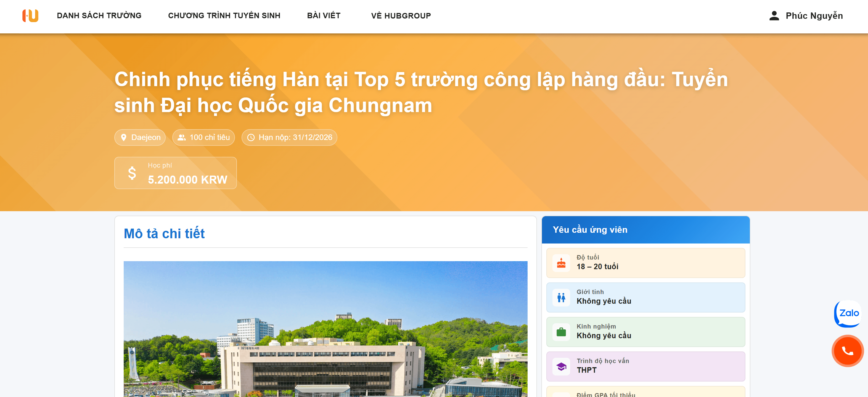Click the birthday cake icon for Độ tuổi

(561, 263)
